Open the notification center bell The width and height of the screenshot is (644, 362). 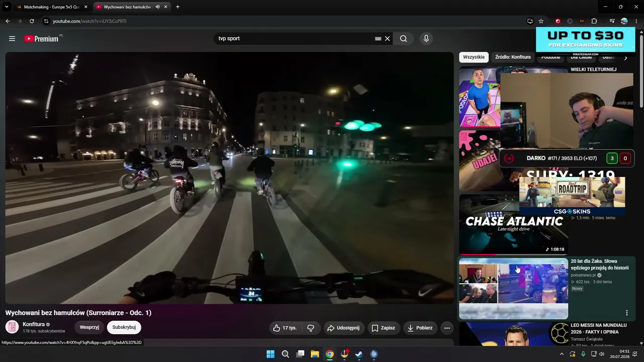[x=635, y=354]
